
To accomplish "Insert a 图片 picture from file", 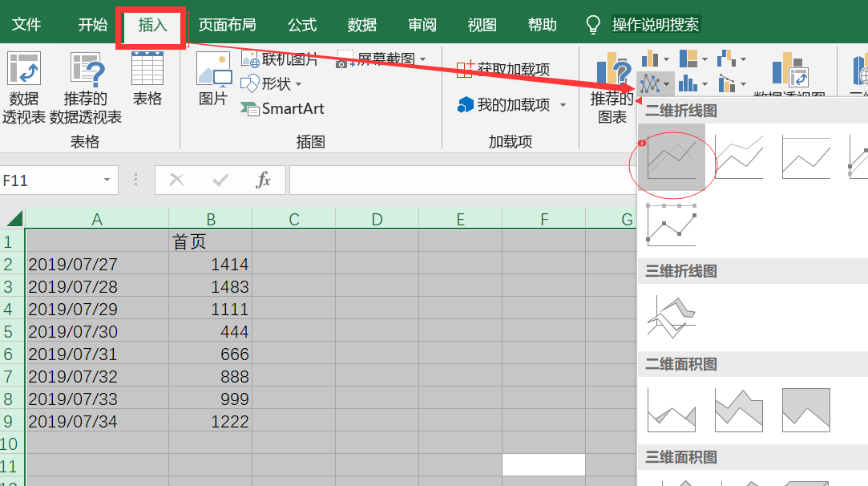I will (213, 79).
